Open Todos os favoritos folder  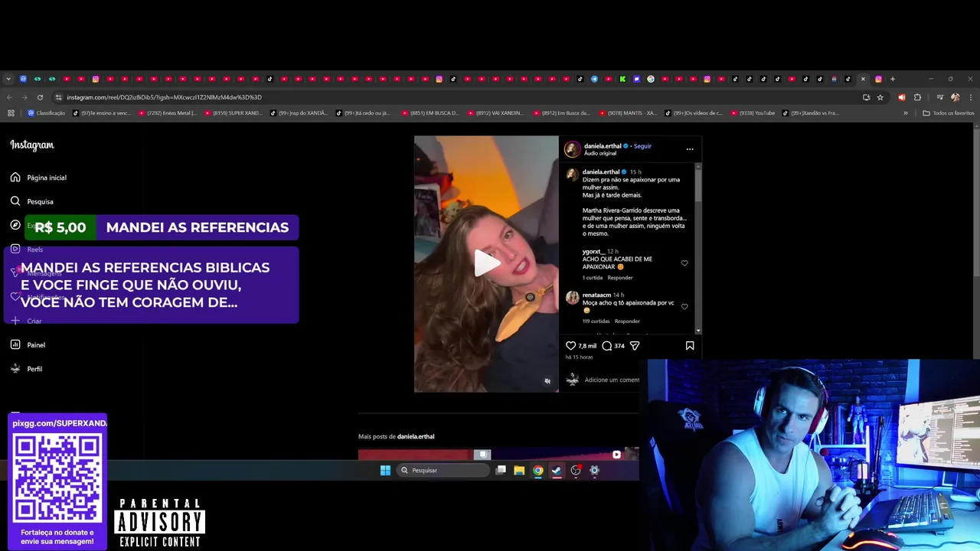tap(949, 113)
